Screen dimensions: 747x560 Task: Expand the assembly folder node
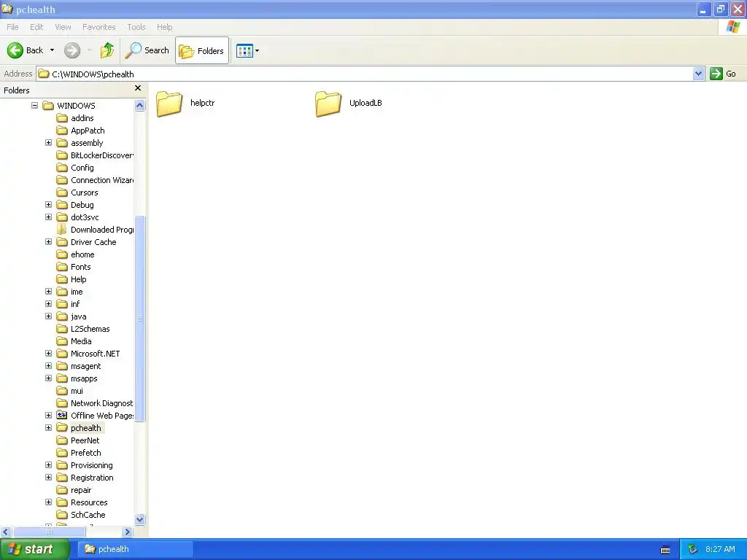[49, 142]
